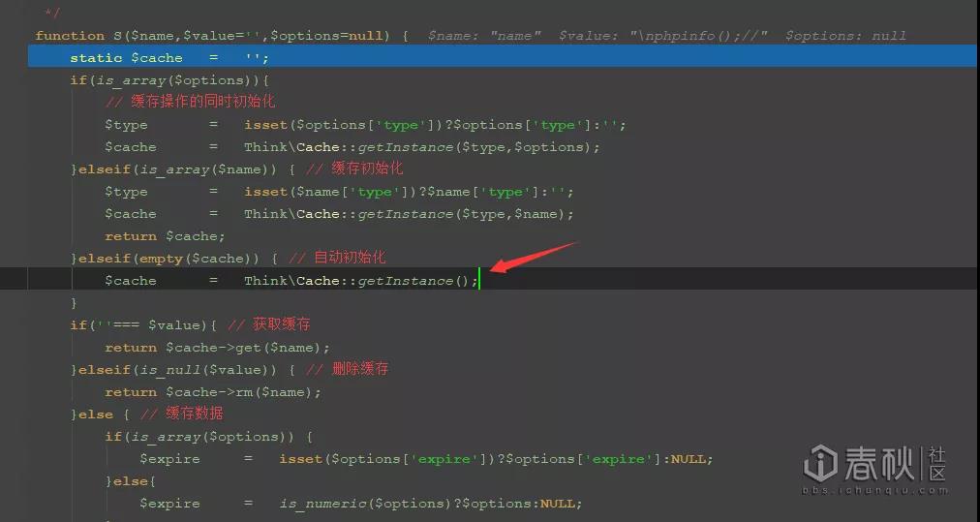Place cursor after Think\Cache::getInstance(); on caret line
Screen dimensions: 980x522
tap(479, 281)
